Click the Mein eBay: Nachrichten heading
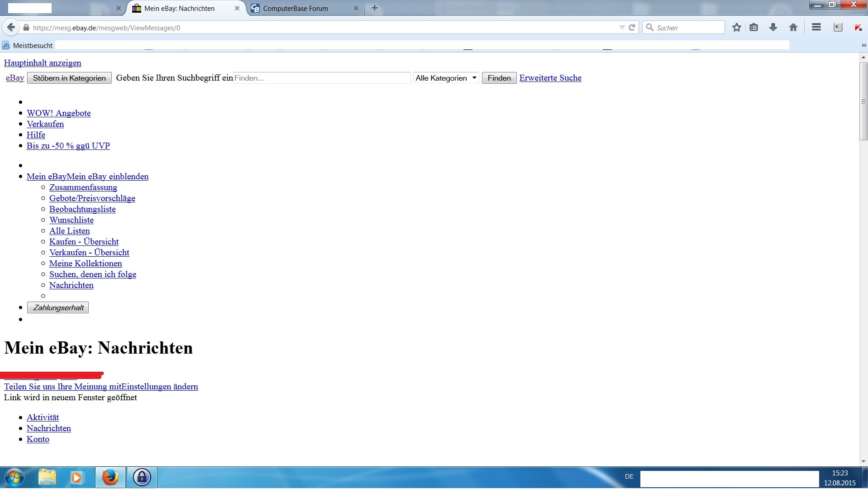 [x=99, y=348]
